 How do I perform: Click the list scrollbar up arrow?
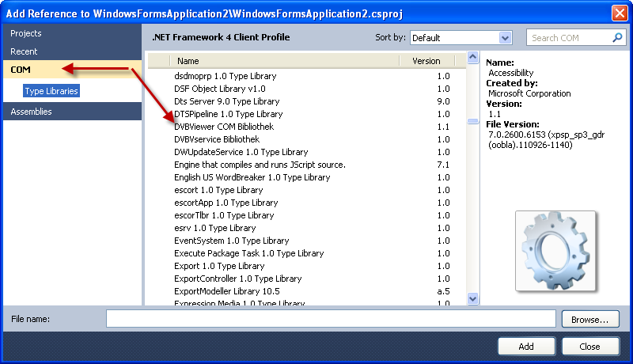(473, 61)
